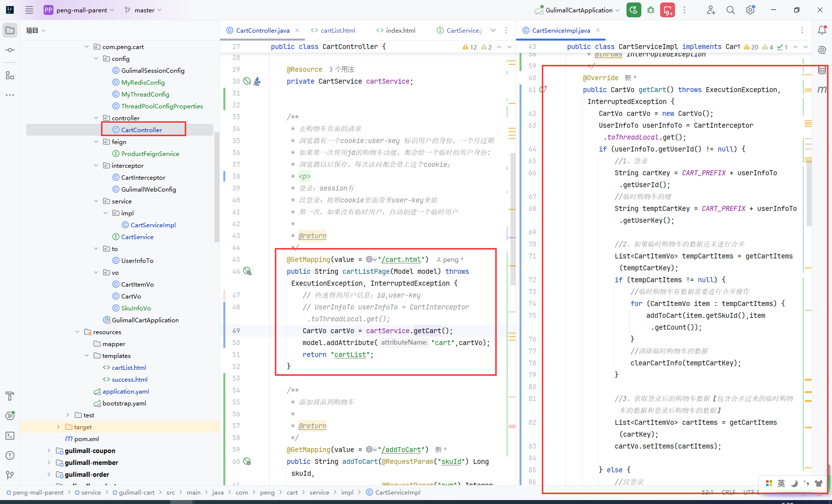Collapse the resources folder
Viewport: 832px width, 504px height.
click(77, 332)
